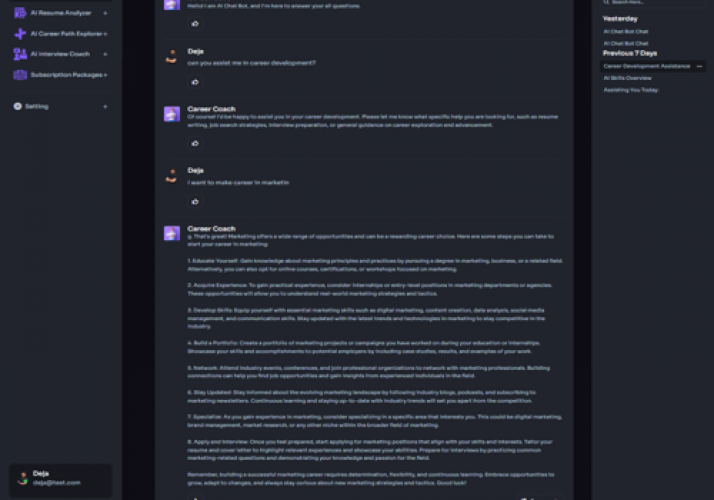The image size is (714, 500).
Task: Like the 'can you assist me' message
Action: click(x=195, y=82)
